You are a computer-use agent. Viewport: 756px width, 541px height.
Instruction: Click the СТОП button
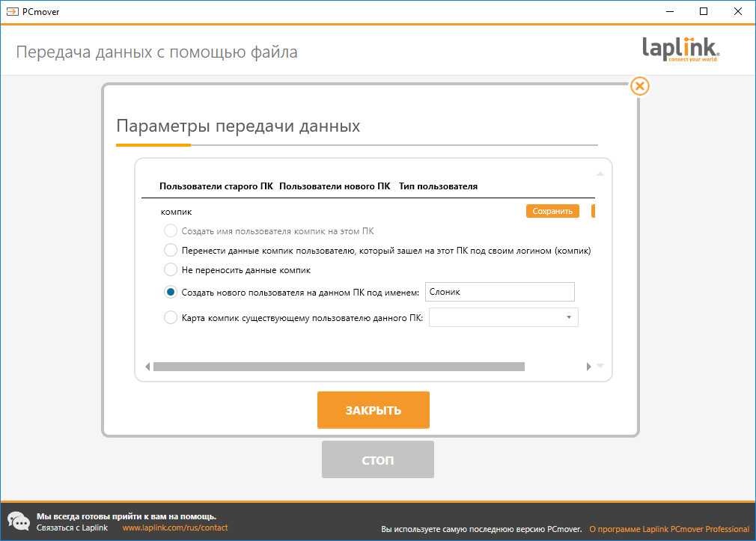(377, 459)
